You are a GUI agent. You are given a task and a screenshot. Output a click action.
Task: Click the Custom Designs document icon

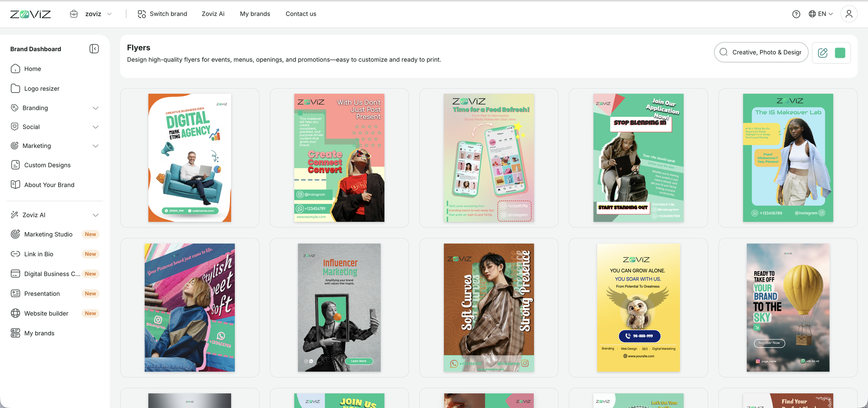click(16, 165)
